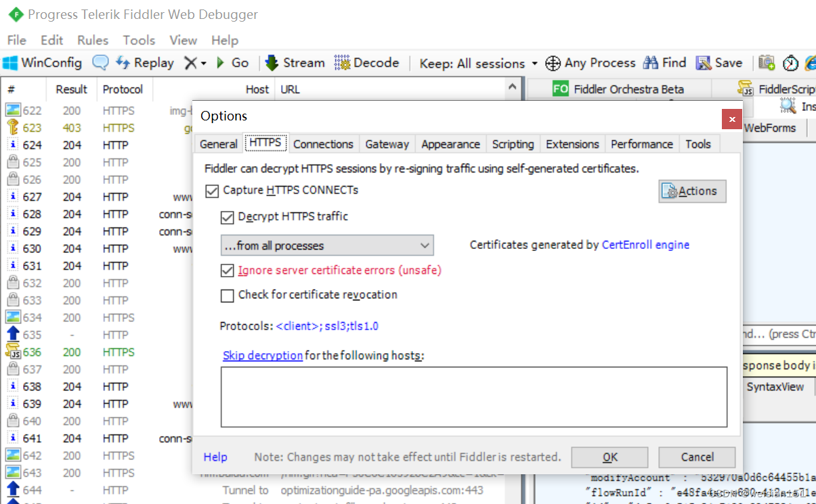Open the Extensions options tab
This screenshot has height=504, width=816.
(572, 144)
